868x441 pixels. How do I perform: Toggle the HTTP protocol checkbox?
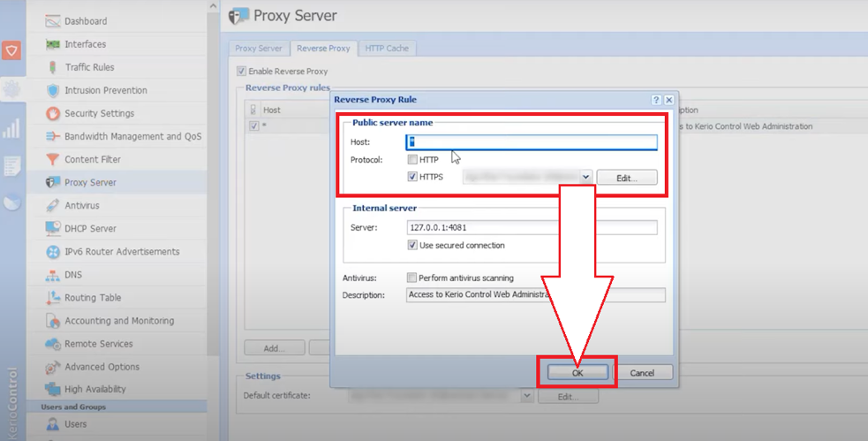click(x=412, y=160)
